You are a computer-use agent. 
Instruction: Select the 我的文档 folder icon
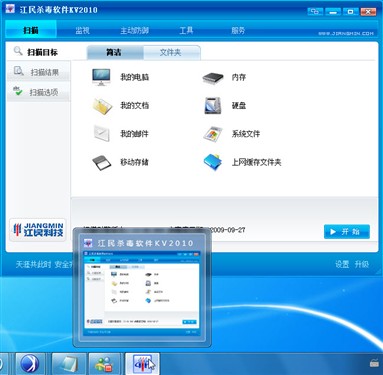(x=102, y=106)
